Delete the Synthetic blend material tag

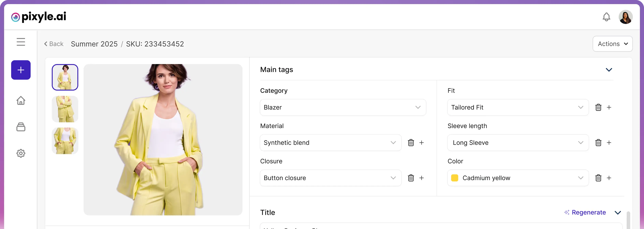(411, 143)
